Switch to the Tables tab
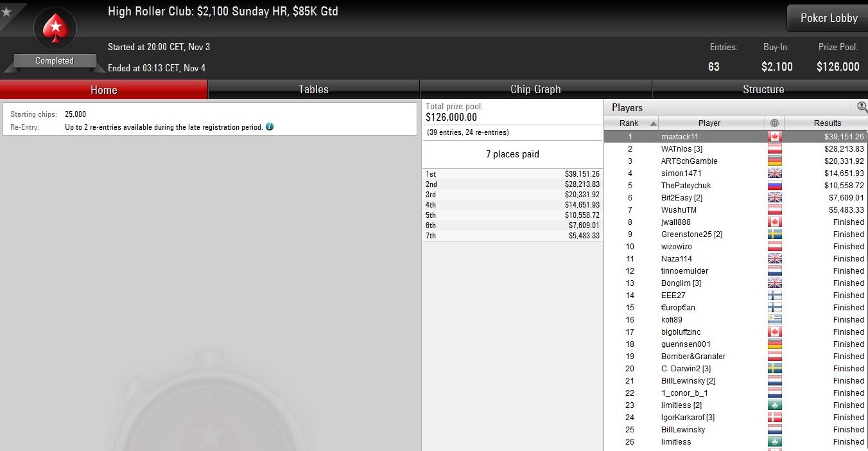The height and width of the screenshot is (451, 868). point(314,89)
